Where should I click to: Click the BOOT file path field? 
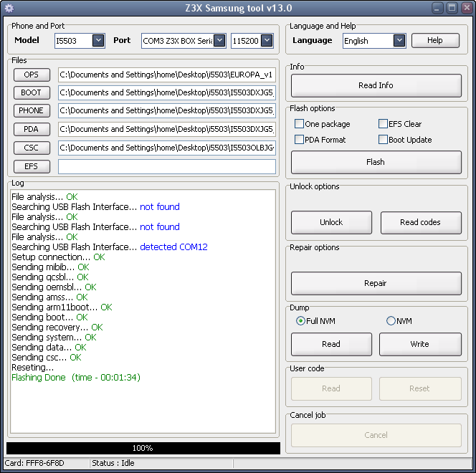click(166, 92)
